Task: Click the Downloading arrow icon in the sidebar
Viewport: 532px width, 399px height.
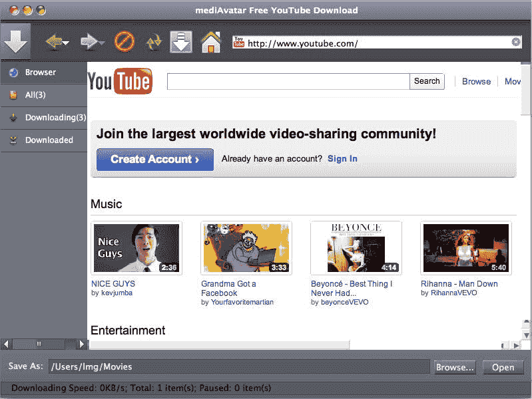Action: pyautogui.click(x=13, y=118)
